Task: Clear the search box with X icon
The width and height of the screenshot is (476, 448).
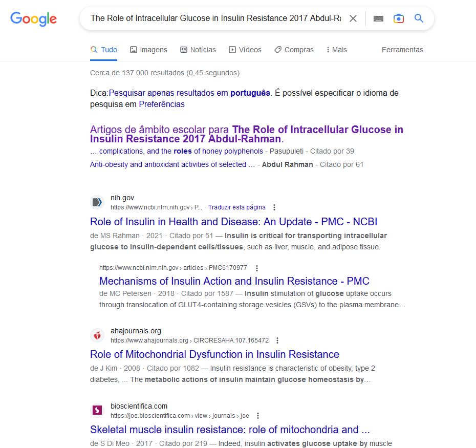Action: pos(353,18)
